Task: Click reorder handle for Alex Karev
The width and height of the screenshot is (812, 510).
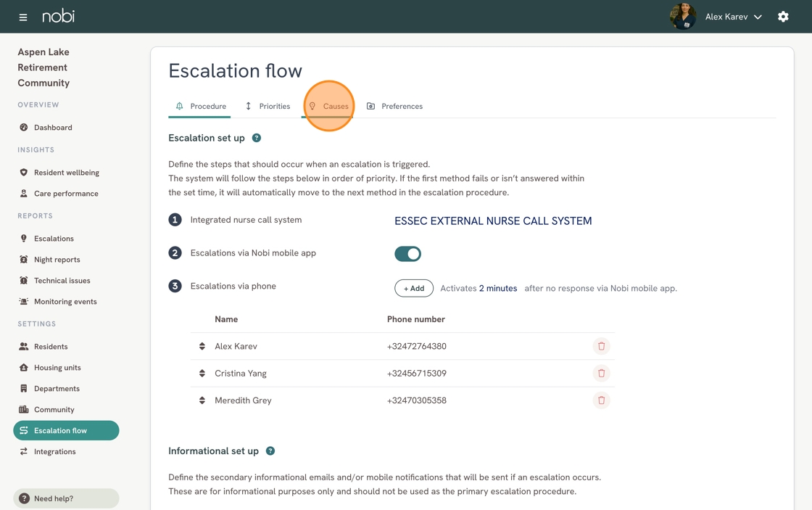Action: 202,346
